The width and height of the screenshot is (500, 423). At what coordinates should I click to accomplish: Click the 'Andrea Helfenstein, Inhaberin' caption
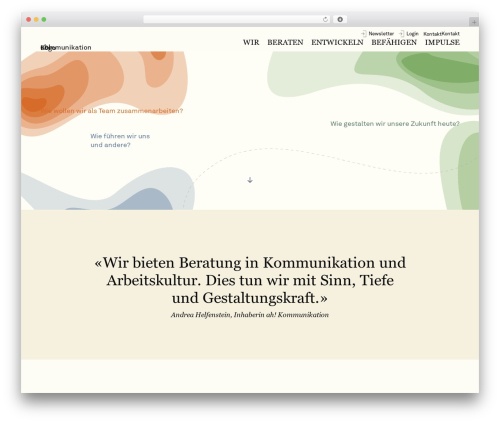(250, 315)
